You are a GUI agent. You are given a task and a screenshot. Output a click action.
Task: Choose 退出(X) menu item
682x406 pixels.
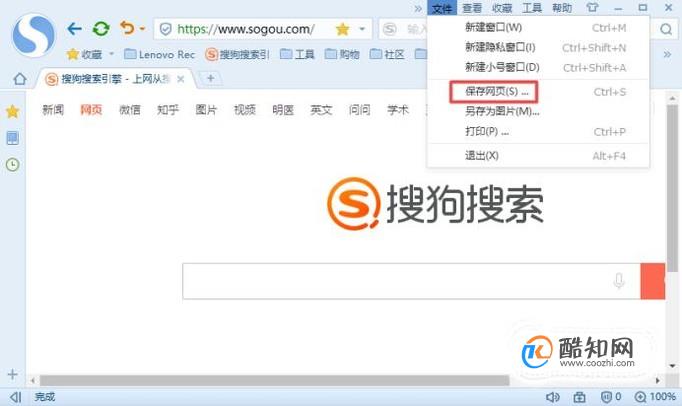tap(538, 156)
